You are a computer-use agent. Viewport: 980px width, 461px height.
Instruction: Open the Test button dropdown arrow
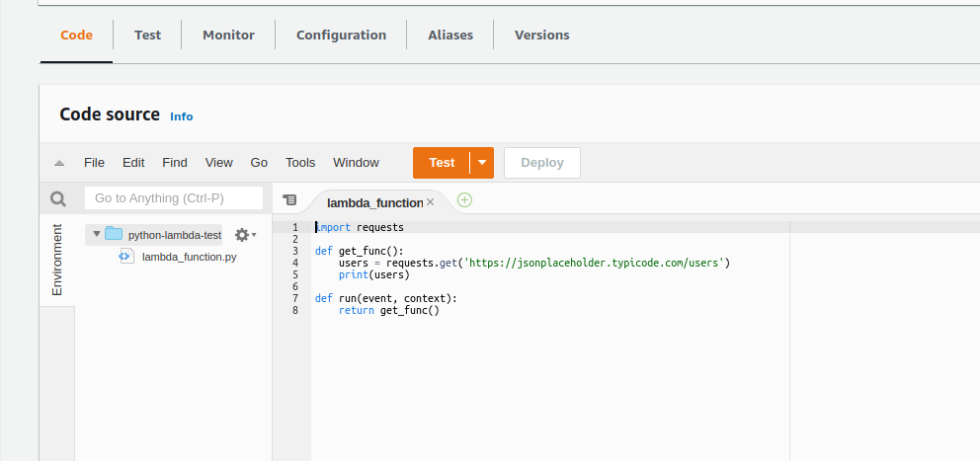pyautogui.click(x=481, y=163)
